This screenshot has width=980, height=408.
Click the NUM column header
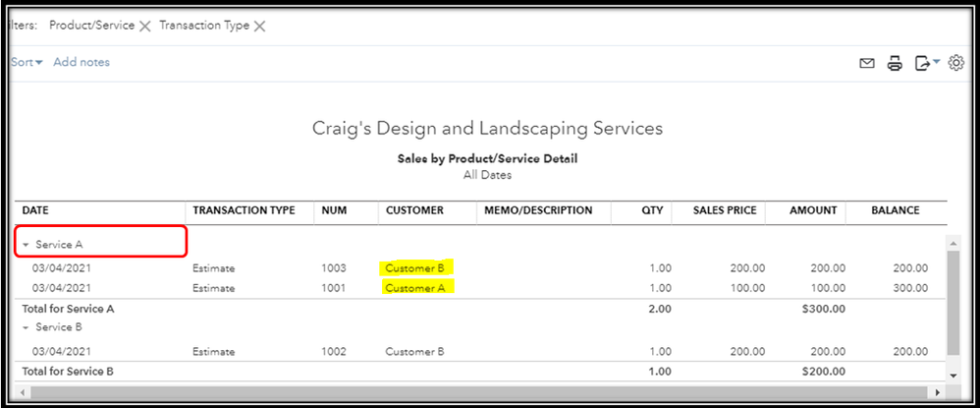334,211
